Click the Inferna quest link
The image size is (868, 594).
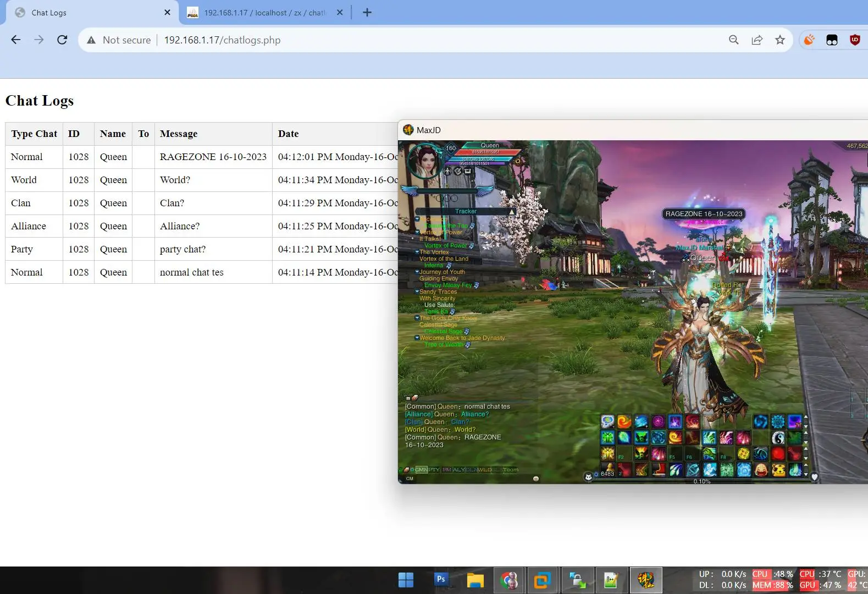tap(434, 265)
